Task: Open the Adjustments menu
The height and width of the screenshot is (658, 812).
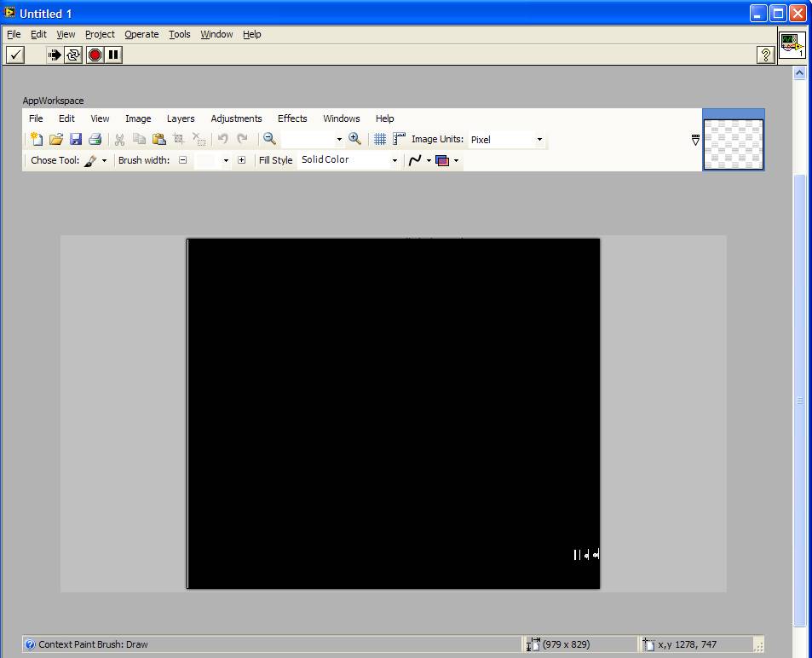Action: (x=236, y=118)
